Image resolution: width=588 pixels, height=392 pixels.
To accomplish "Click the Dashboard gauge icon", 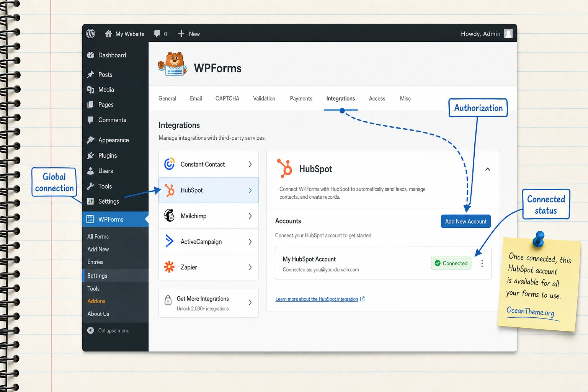I will [x=91, y=55].
